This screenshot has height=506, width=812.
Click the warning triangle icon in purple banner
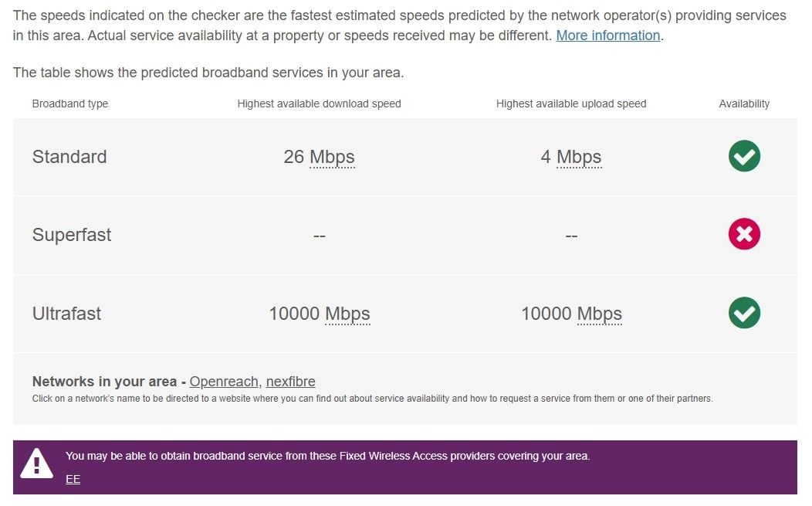(36, 464)
